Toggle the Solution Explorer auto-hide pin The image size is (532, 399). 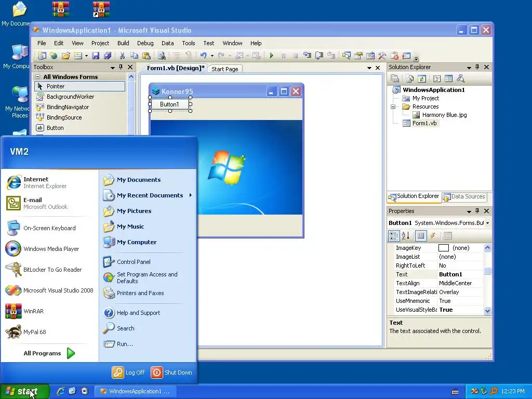pyautogui.click(x=477, y=67)
